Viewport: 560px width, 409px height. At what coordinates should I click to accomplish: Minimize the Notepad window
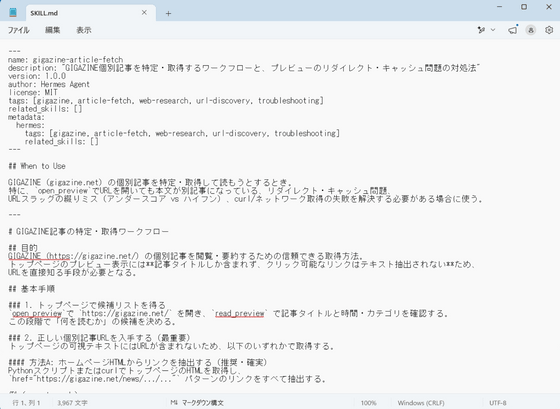tap(499, 7)
